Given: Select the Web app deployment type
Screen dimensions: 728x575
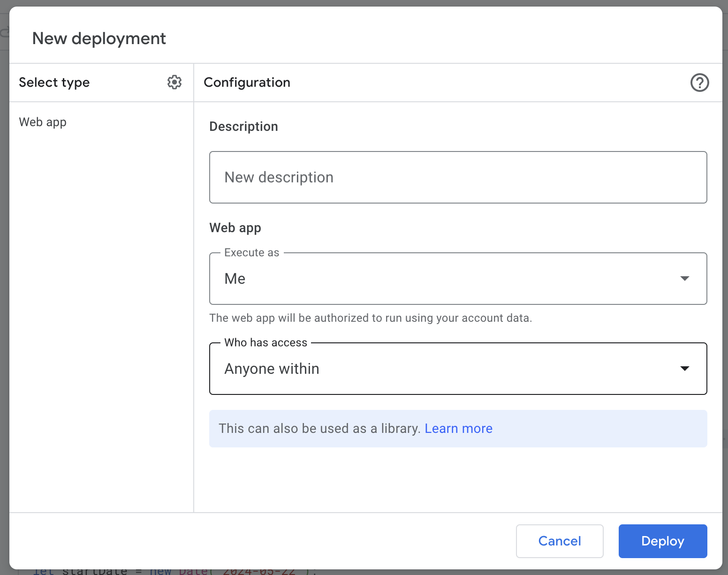Looking at the screenshot, I should tap(43, 122).
